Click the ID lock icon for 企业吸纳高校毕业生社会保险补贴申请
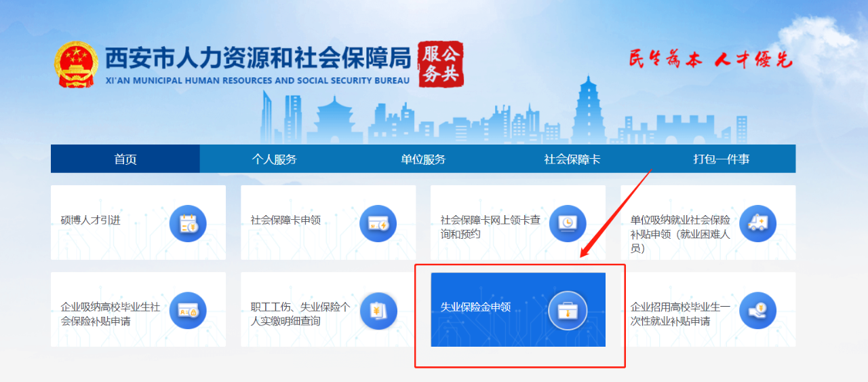 click(188, 310)
